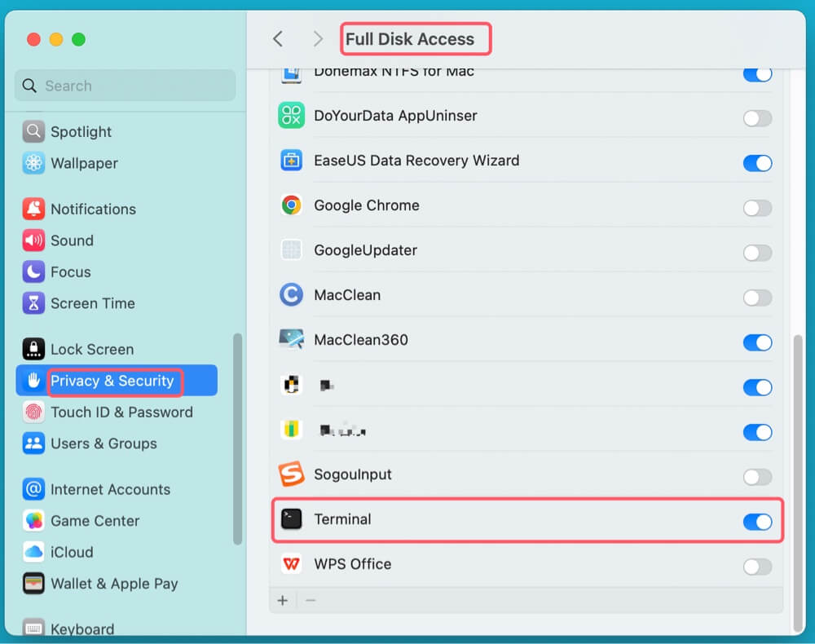The width and height of the screenshot is (815, 644).
Task: Click the MacClean app icon
Action: pos(291,295)
